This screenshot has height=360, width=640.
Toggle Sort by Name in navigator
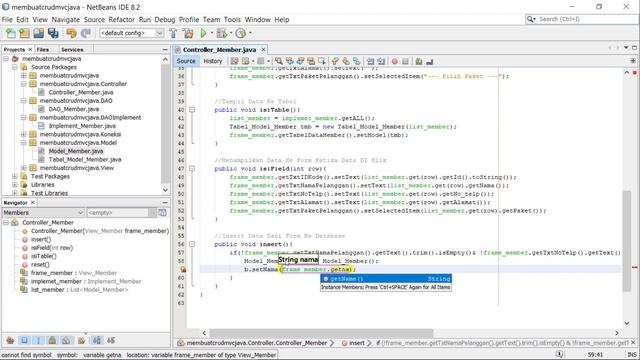(x=97, y=340)
